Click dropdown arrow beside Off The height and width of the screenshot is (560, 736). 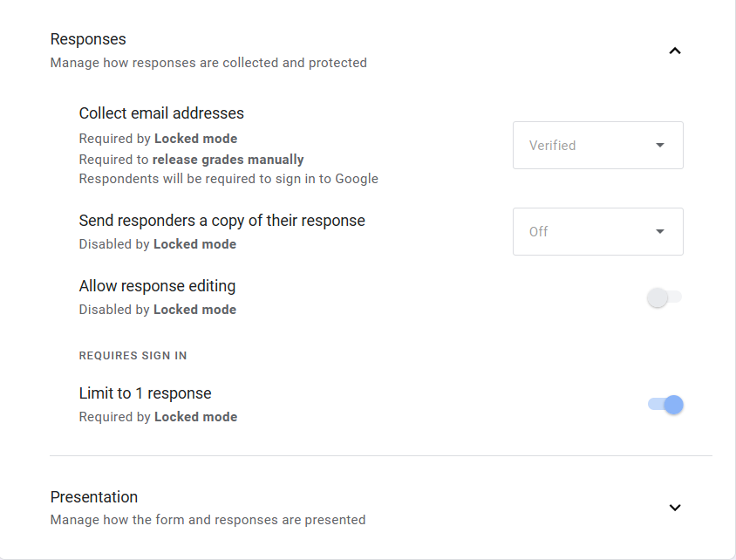click(x=660, y=231)
